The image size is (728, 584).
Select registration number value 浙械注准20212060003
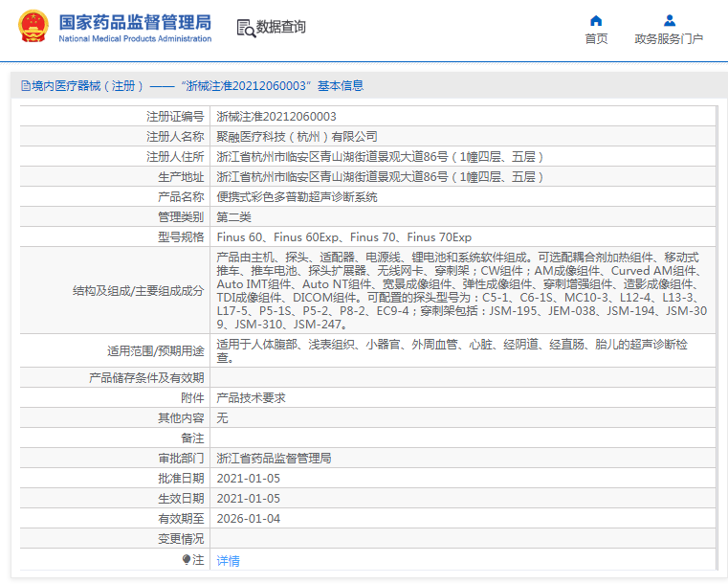(x=276, y=116)
